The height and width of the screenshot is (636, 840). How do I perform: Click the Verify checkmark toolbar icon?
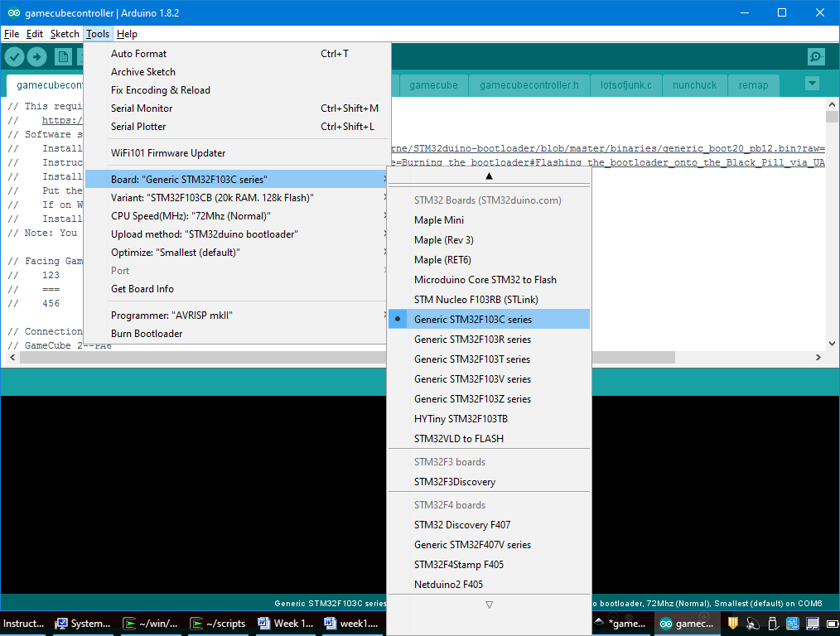(x=14, y=56)
